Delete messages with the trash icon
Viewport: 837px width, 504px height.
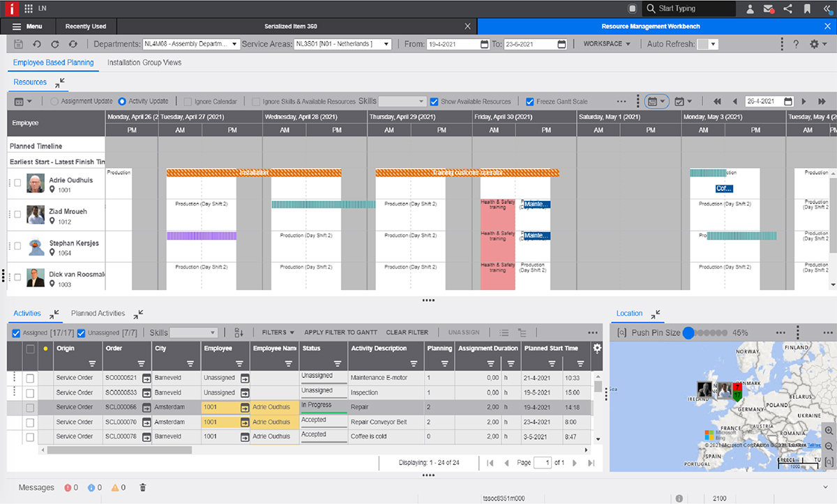[143, 487]
